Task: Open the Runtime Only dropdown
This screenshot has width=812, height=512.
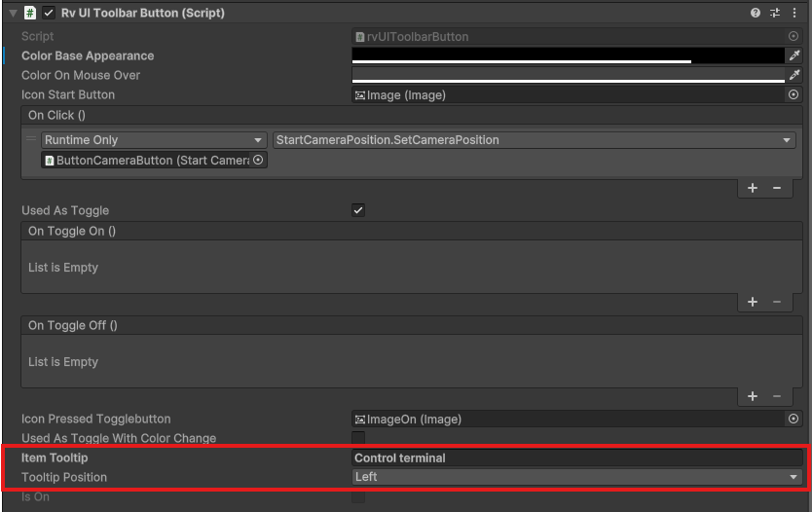Action: click(154, 140)
